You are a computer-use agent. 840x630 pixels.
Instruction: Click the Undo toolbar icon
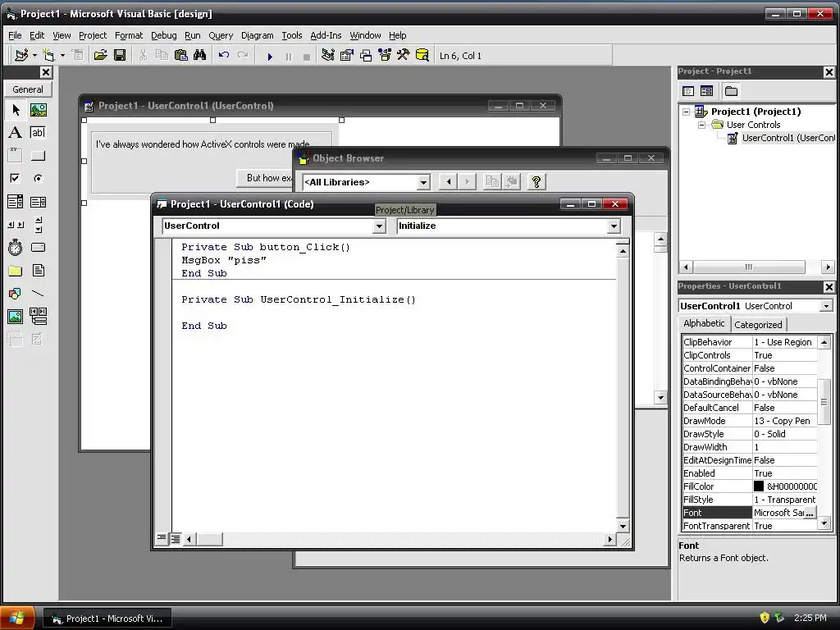pyautogui.click(x=224, y=55)
